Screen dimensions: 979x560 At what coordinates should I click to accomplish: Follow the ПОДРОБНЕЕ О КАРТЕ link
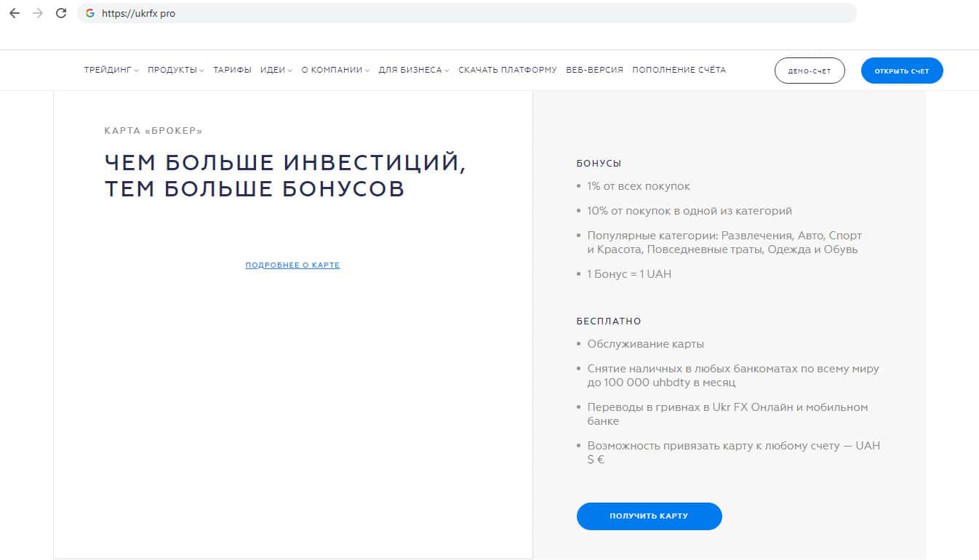[292, 265]
